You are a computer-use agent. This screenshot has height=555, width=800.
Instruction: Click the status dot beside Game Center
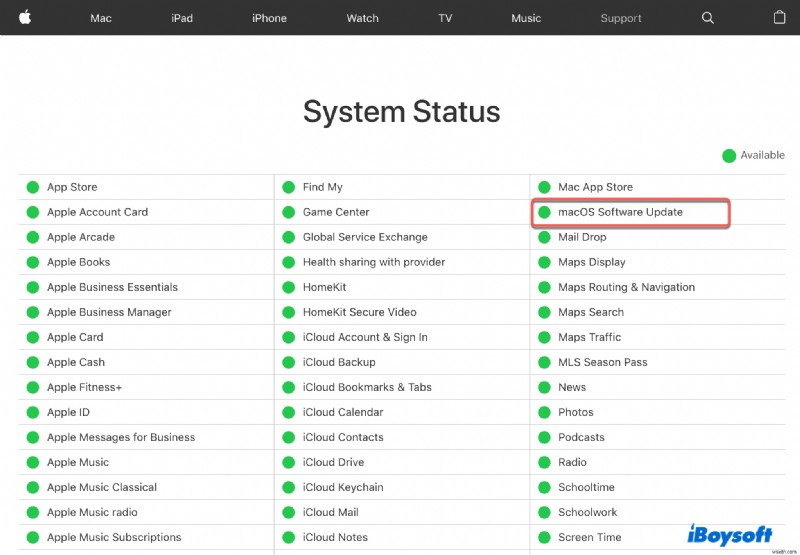click(x=289, y=212)
